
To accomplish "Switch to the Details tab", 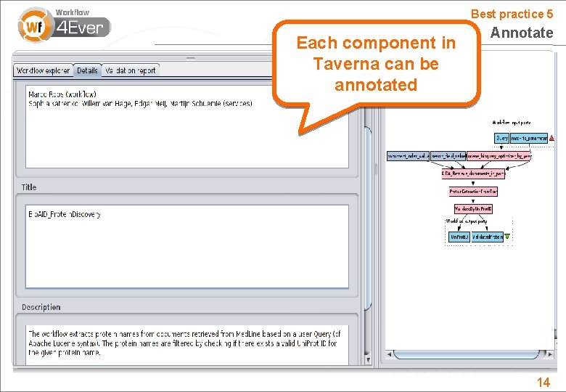I will click(87, 70).
